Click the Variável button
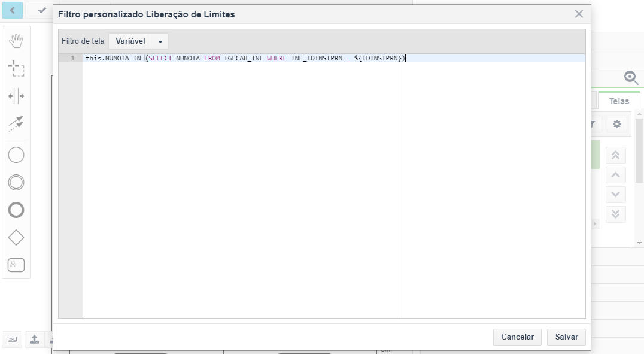This screenshot has width=644, height=354. (130, 41)
